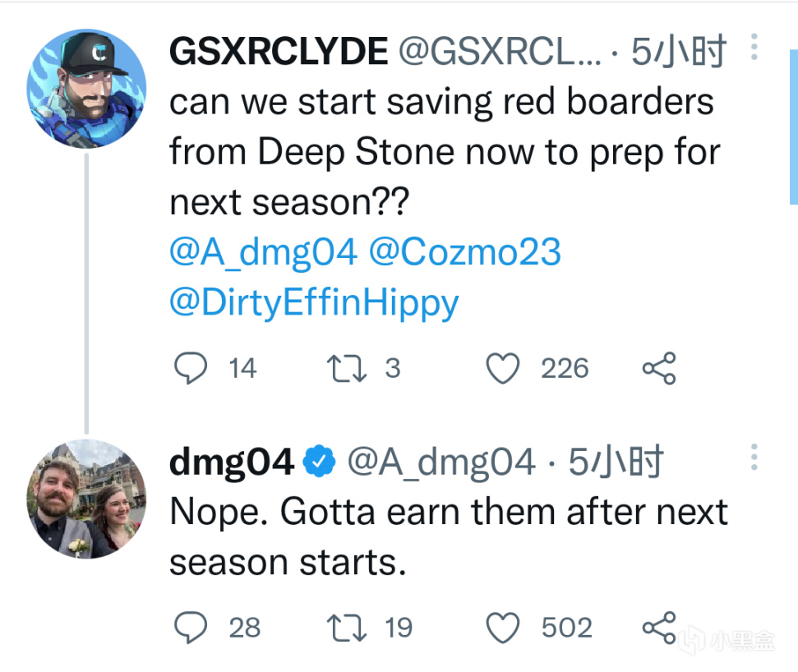Share GSXRCLYDE's tweet
The width and height of the screenshot is (798, 672).
click(x=658, y=369)
